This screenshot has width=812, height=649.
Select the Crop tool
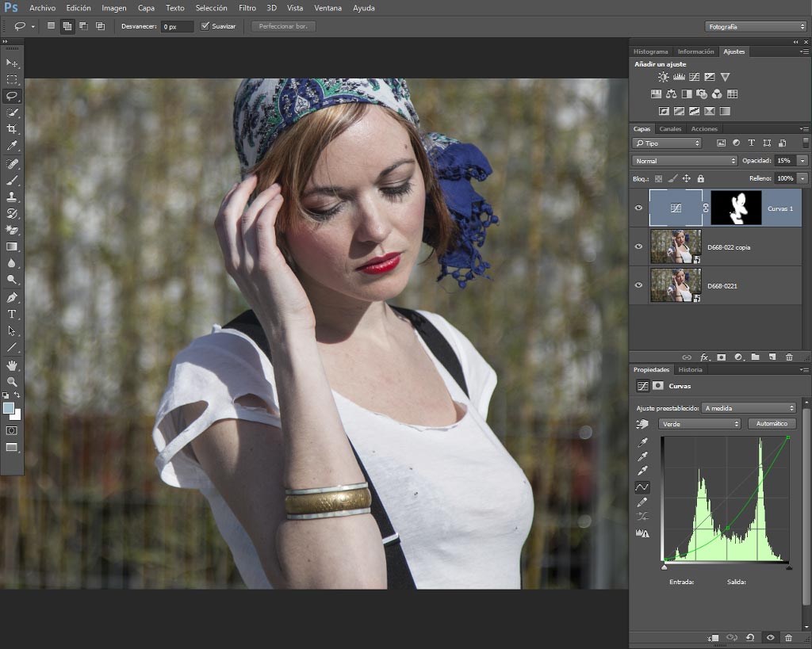12,129
